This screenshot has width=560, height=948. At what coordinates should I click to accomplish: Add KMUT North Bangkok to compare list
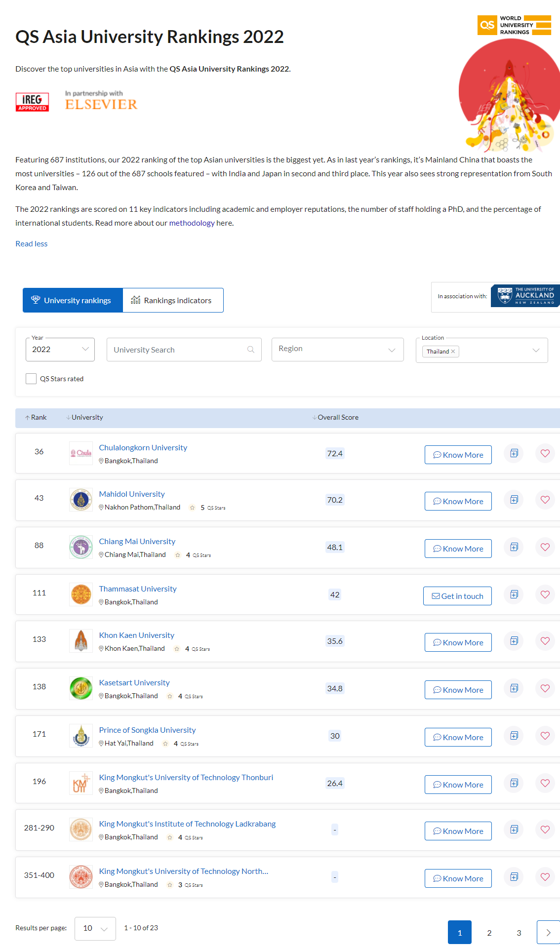(x=514, y=877)
